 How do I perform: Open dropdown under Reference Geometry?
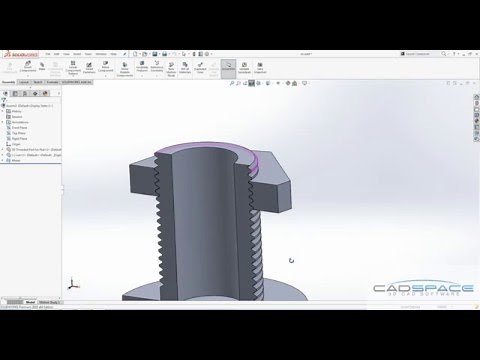click(157, 76)
